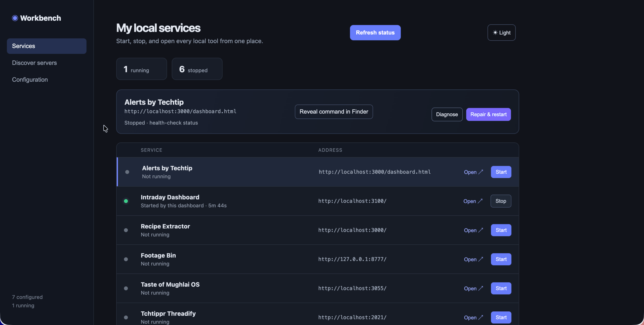Click the grey status dot for Footage Bin
The height and width of the screenshot is (325, 644).
pos(126,259)
